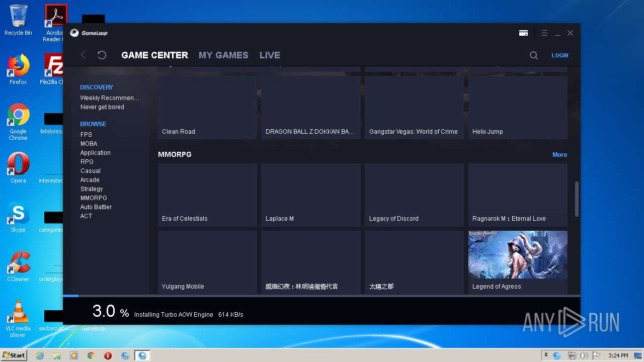The height and width of the screenshot is (362, 644).
Task: Open Yulgang Mobile game card
Action: coord(207,262)
